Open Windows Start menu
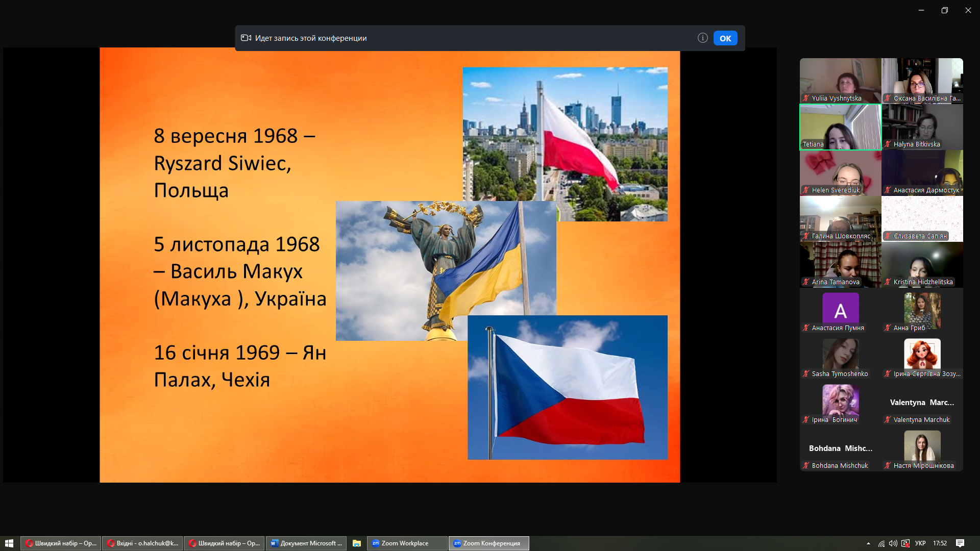This screenshot has width=980, height=551. pyautogui.click(x=9, y=543)
